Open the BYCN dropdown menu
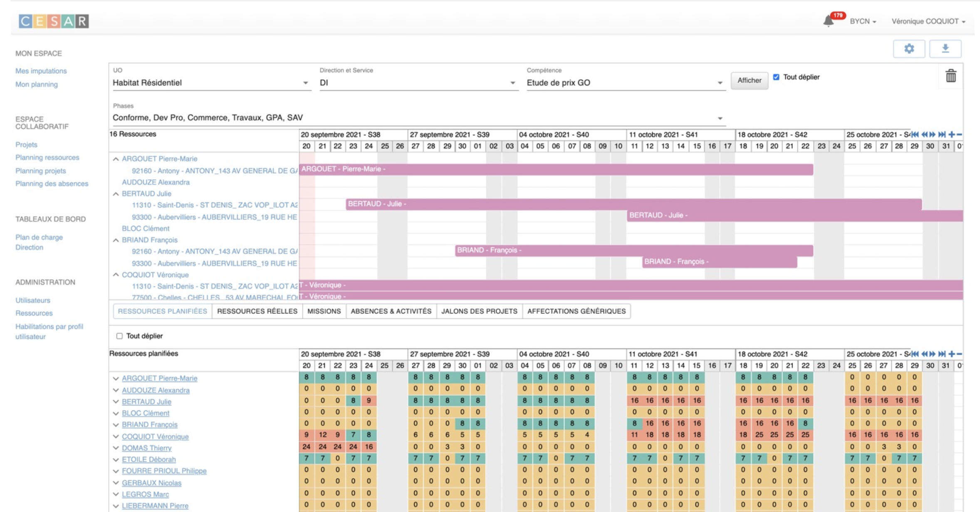The height and width of the screenshot is (512, 980). 863,21
